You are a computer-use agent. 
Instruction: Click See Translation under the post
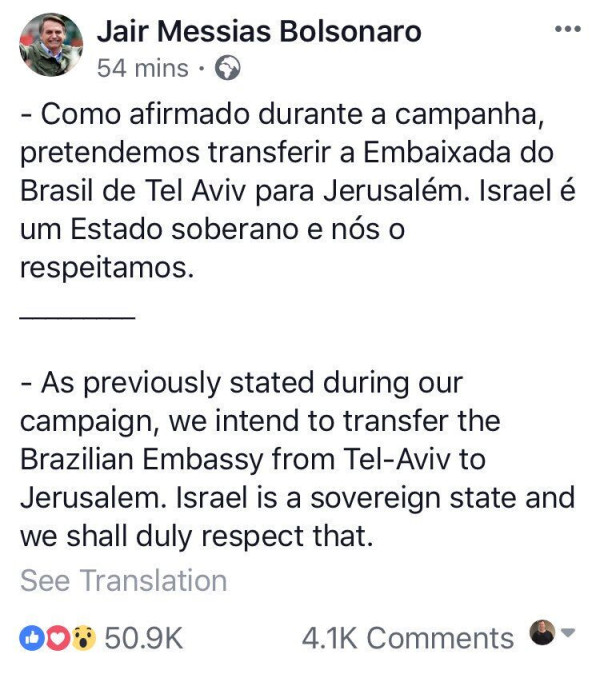[x=123, y=581]
